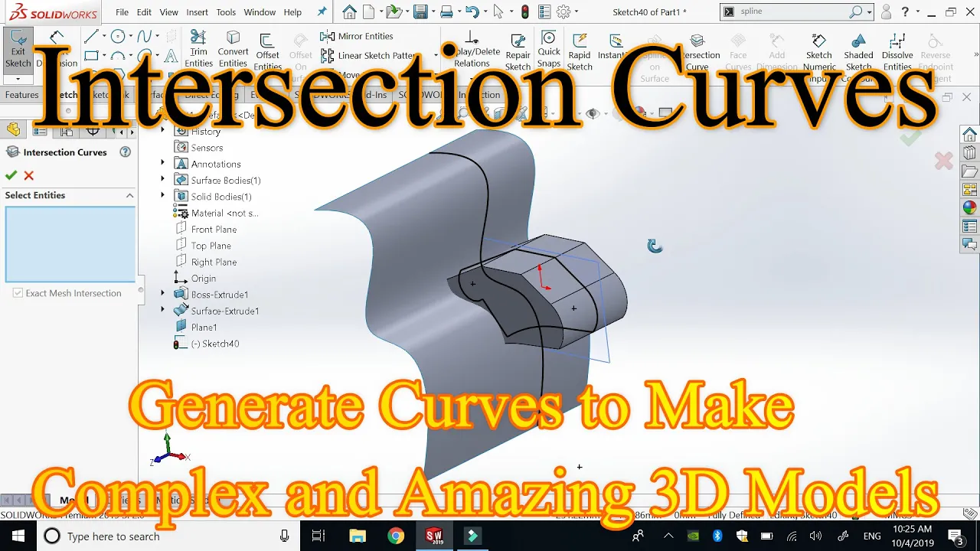Open the Tools menu
This screenshot has height=551, width=980.
coord(226,12)
